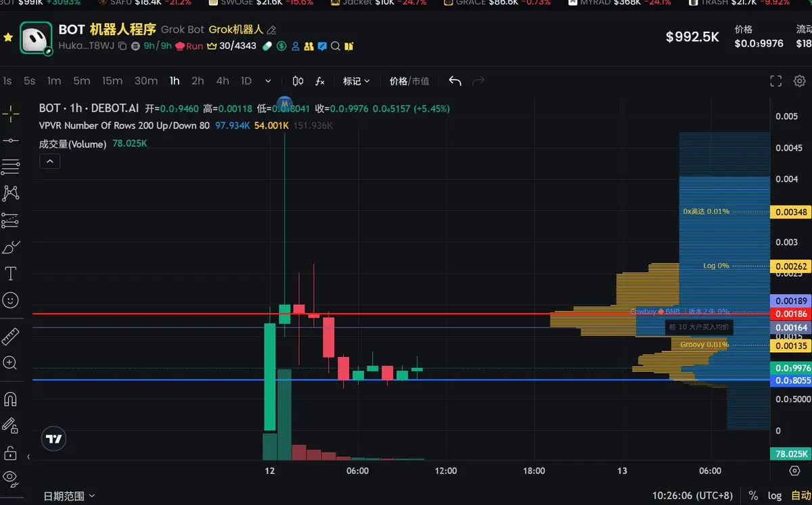Screen dimensions: 812x505
Task: Toggle magnet mode for drawings
Action: point(10,399)
